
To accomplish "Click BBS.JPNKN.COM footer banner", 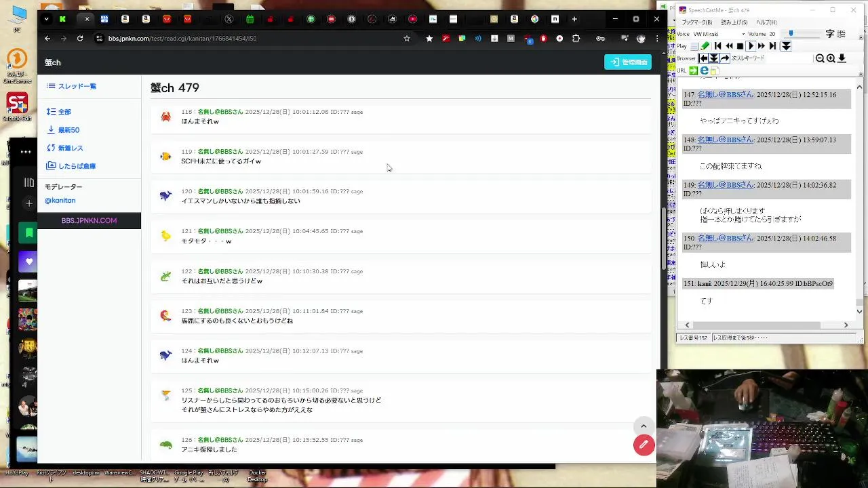I will [89, 220].
